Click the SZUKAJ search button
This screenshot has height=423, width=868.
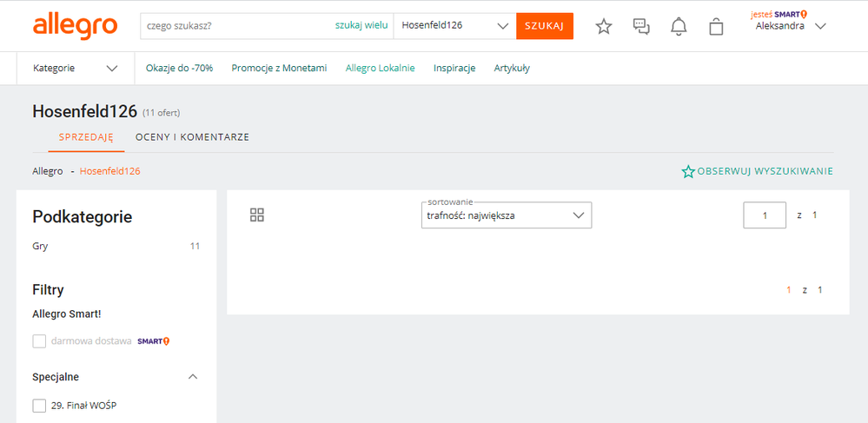point(545,26)
